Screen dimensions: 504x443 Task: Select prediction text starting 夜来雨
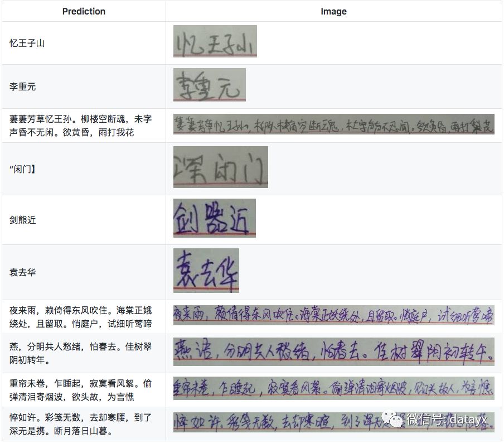pyautogui.click(x=80, y=317)
